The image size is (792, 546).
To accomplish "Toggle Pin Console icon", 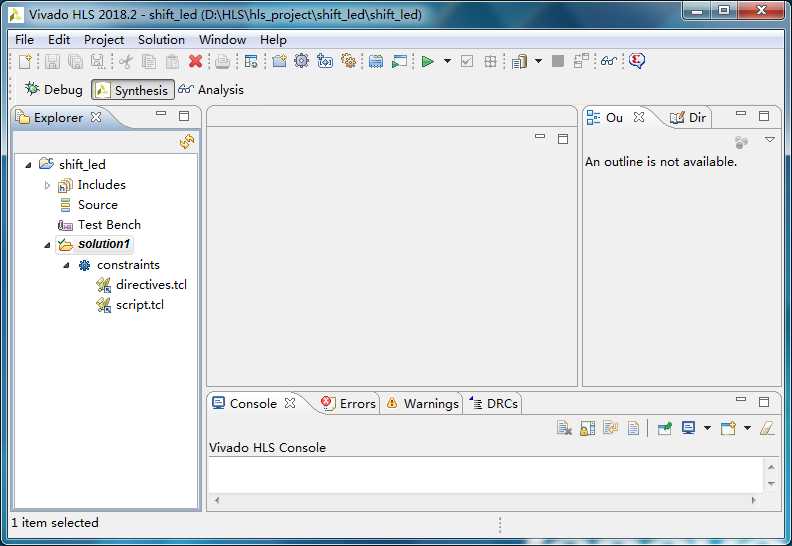I will click(665, 428).
